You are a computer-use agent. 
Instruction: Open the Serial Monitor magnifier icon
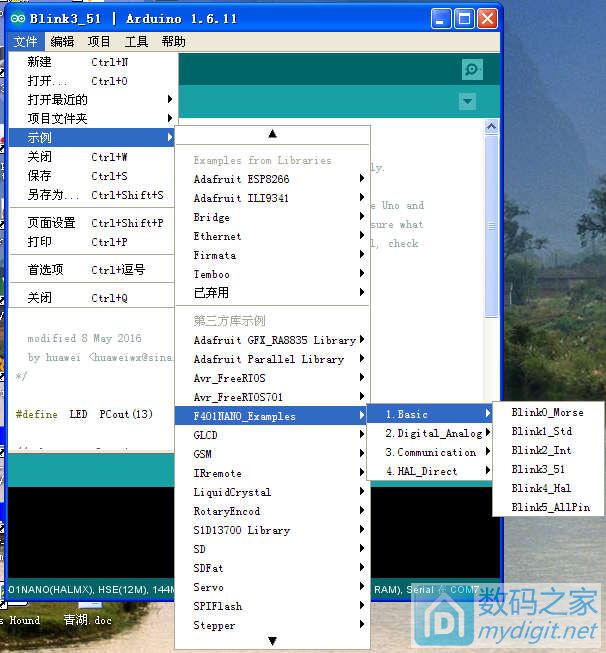click(472, 69)
